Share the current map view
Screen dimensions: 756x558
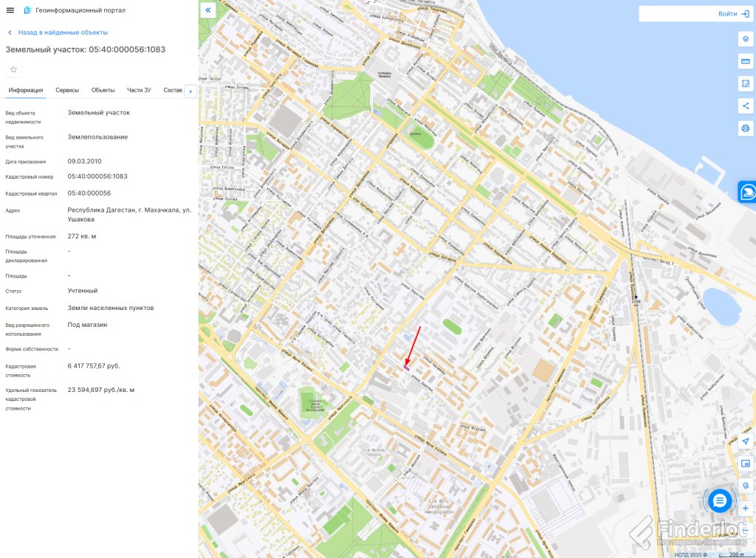745,106
